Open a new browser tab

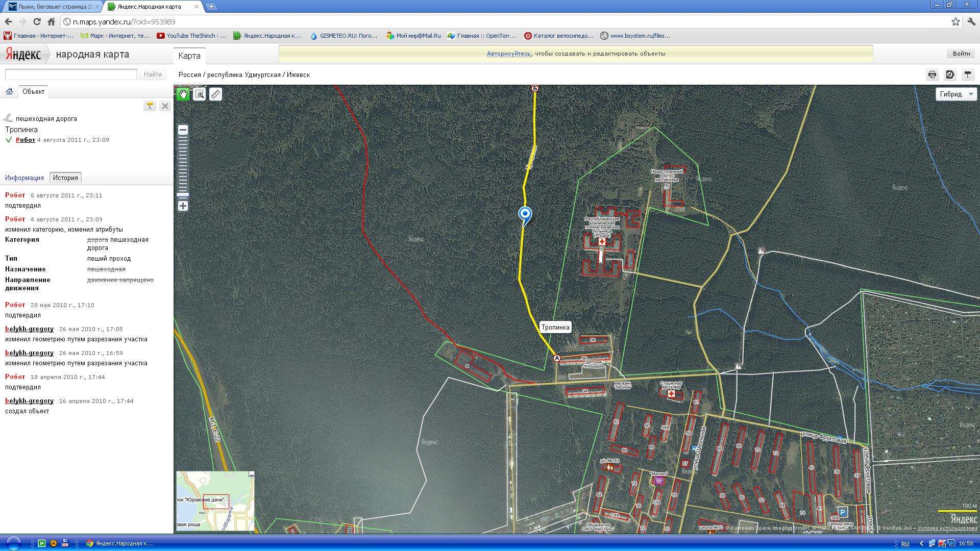coord(211,7)
